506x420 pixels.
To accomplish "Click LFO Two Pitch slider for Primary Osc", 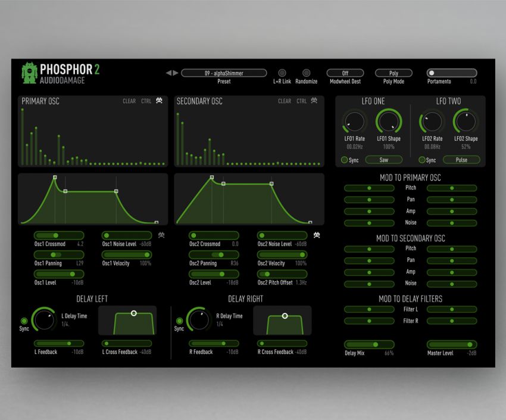I will [x=452, y=188].
